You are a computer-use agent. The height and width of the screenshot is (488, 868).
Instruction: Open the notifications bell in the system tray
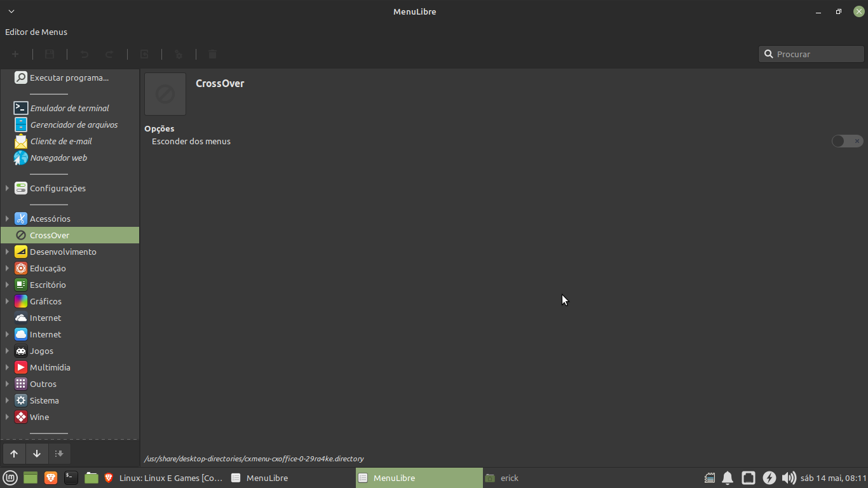728,478
